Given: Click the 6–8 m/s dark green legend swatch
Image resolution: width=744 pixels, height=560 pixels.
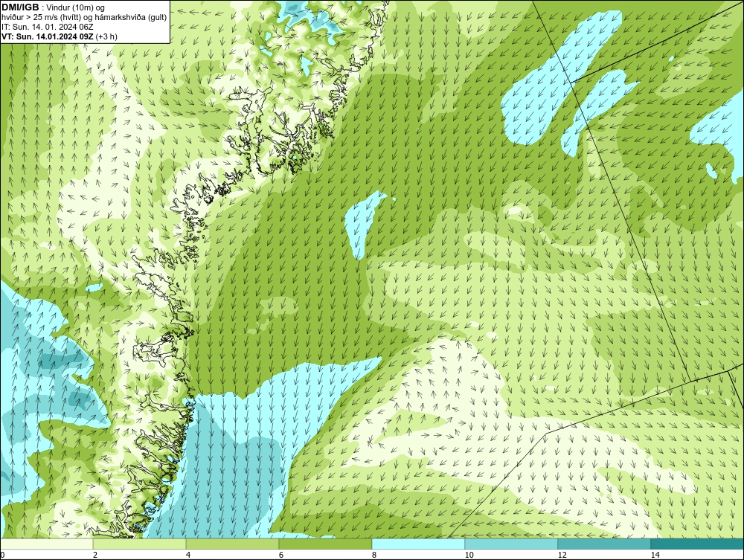Looking at the screenshot, I should click(x=326, y=544).
